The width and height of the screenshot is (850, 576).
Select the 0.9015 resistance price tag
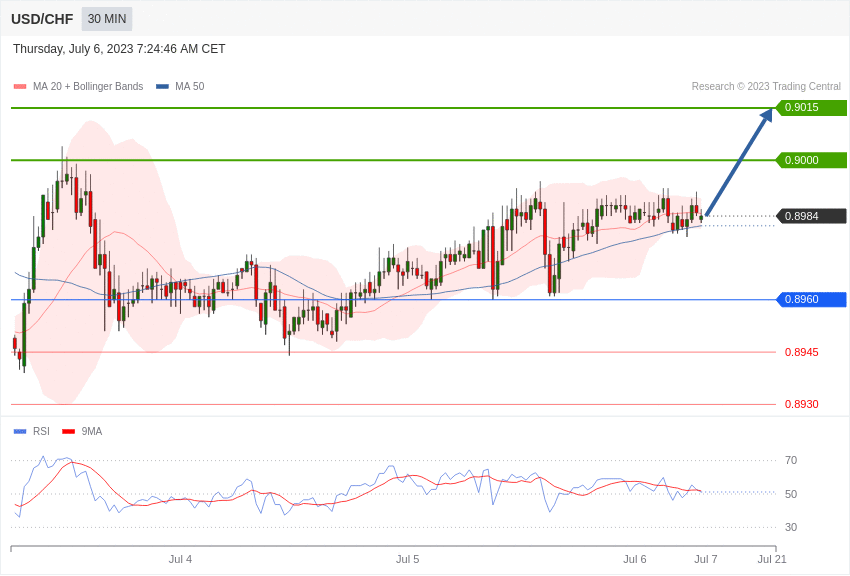point(811,107)
